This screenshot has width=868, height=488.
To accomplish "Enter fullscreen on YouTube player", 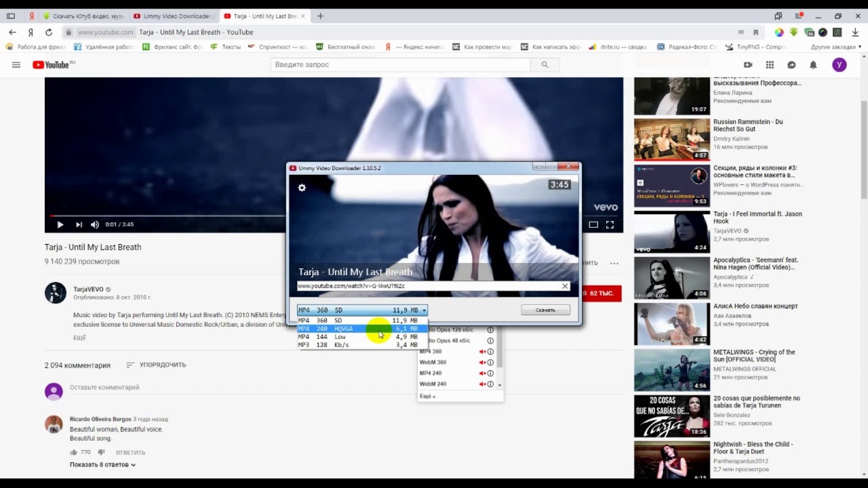I will point(610,224).
